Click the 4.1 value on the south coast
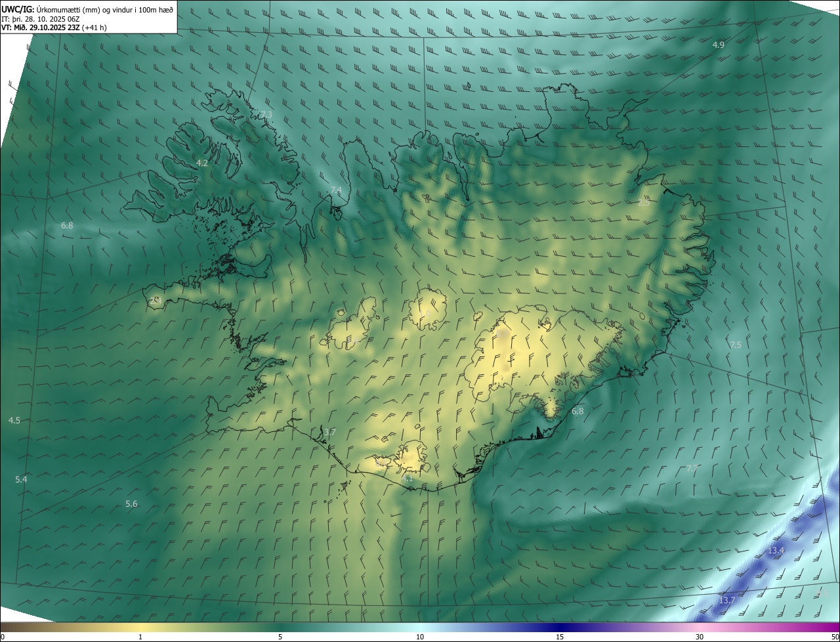Image resolution: width=840 pixels, height=642 pixels. point(408,479)
